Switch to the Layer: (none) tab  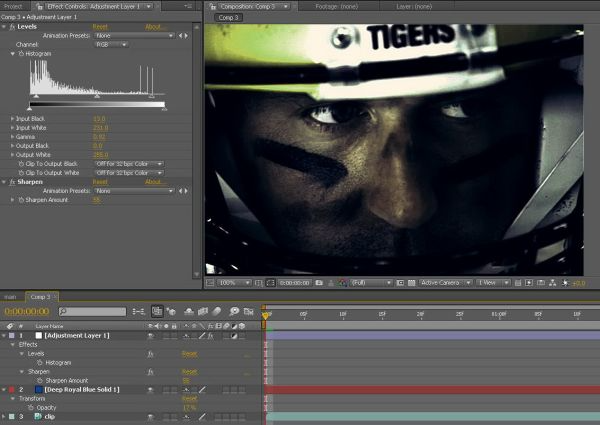pos(414,7)
